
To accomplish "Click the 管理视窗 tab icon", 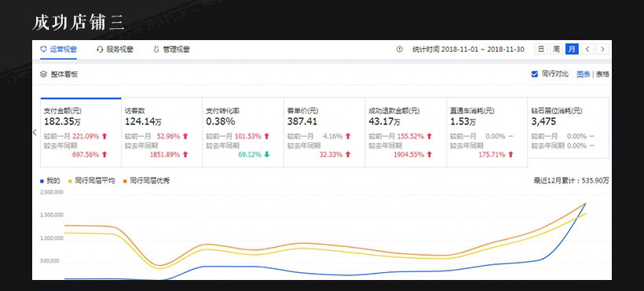I will 156,50.
